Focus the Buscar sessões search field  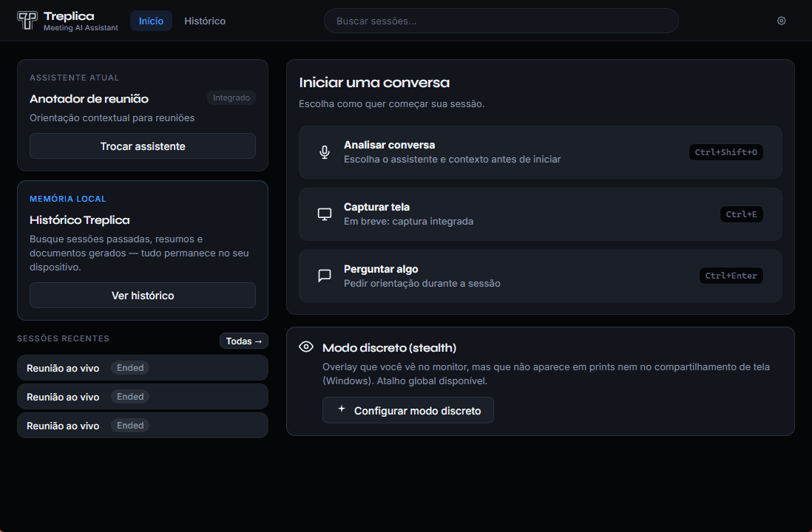501,21
